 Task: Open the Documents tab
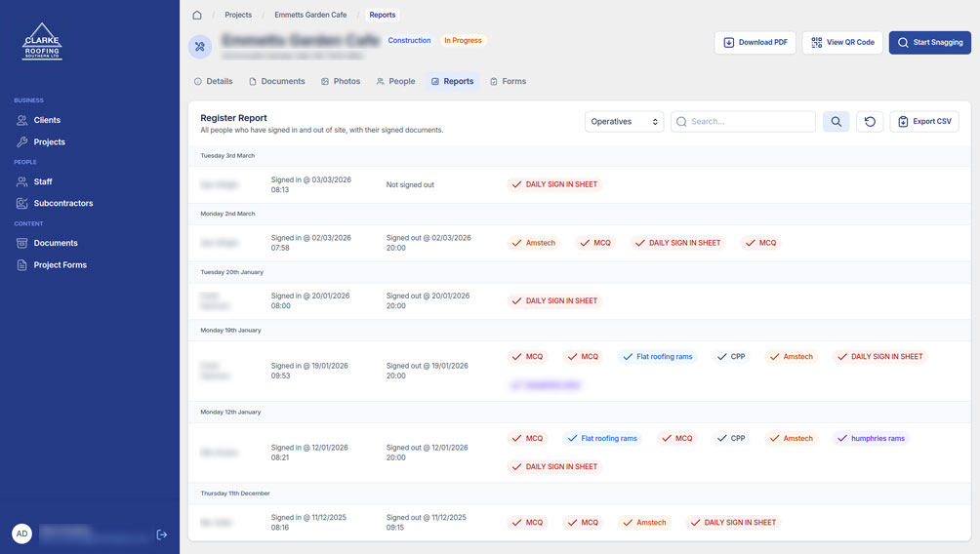tap(277, 81)
